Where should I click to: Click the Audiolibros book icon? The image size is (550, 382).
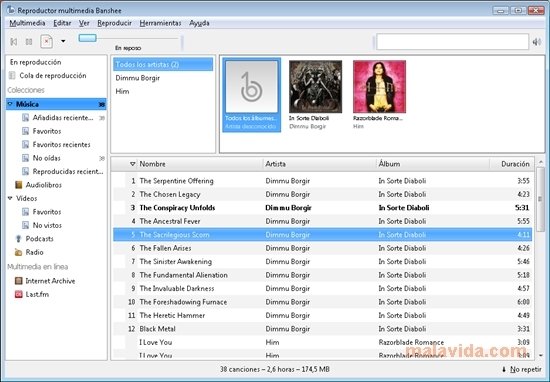tap(19, 185)
